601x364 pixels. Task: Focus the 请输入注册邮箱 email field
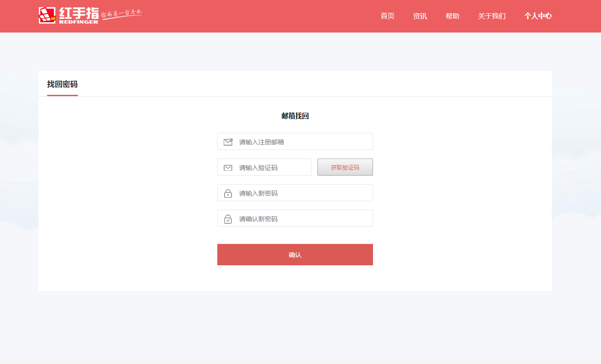(304, 142)
